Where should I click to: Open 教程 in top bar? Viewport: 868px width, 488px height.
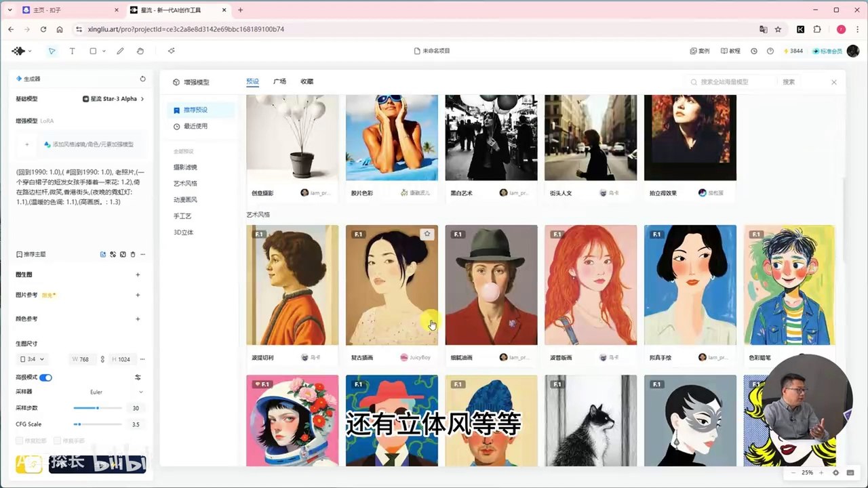(x=730, y=51)
